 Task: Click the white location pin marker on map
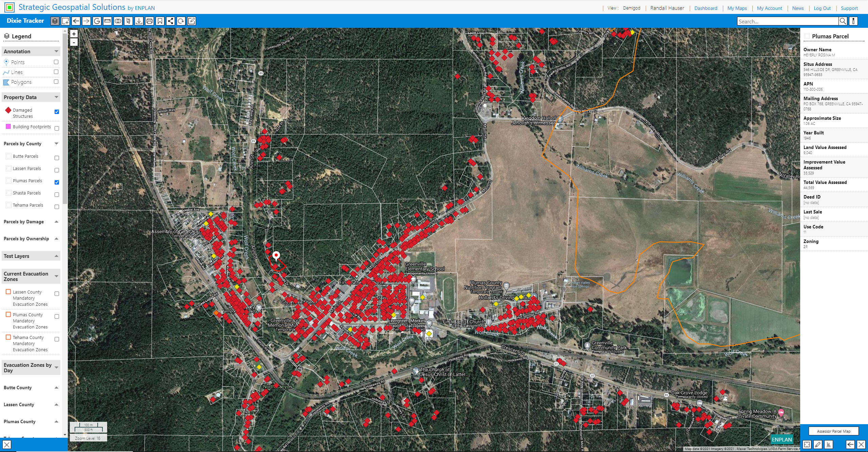click(x=276, y=256)
